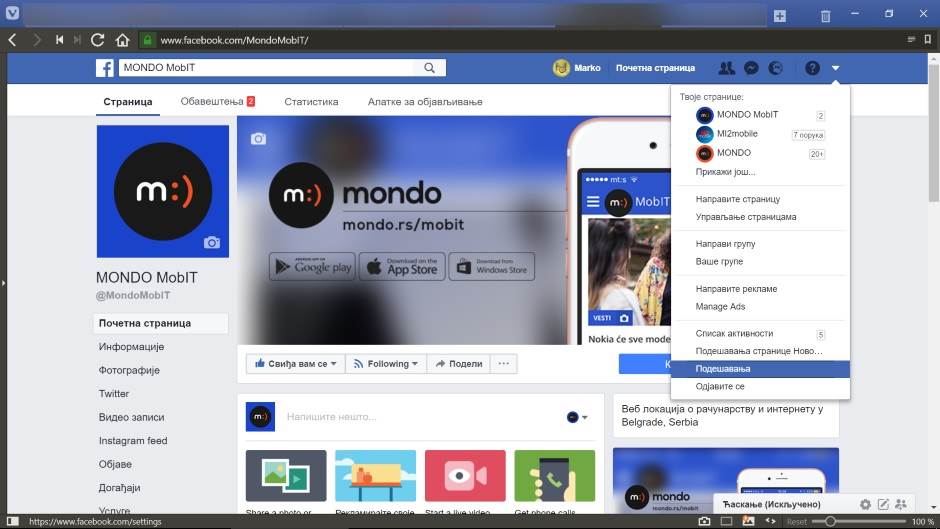Open Messenger messages icon
Viewport: 940px width, 529px height.
(x=751, y=68)
